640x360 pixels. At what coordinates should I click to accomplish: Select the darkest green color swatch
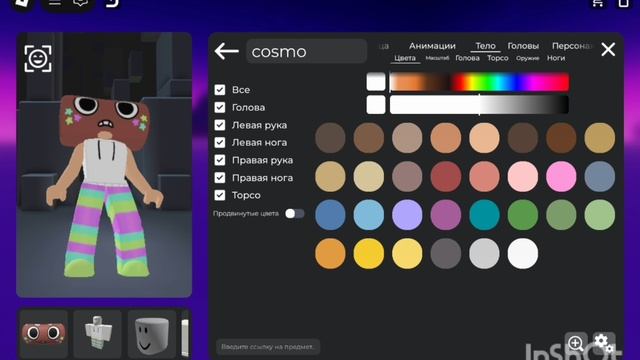coord(522,215)
